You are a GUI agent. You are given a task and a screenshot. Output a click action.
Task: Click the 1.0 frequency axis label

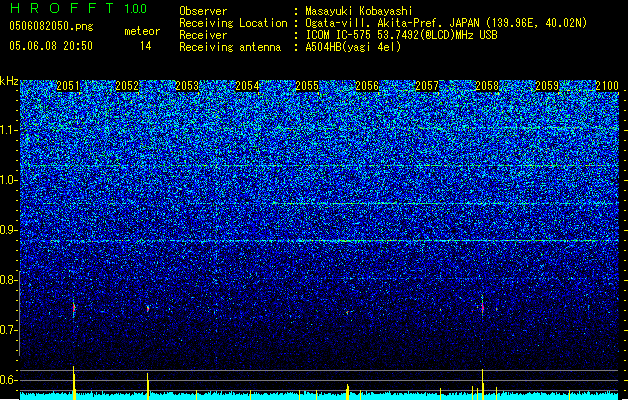pyautogui.click(x=8, y=181)
